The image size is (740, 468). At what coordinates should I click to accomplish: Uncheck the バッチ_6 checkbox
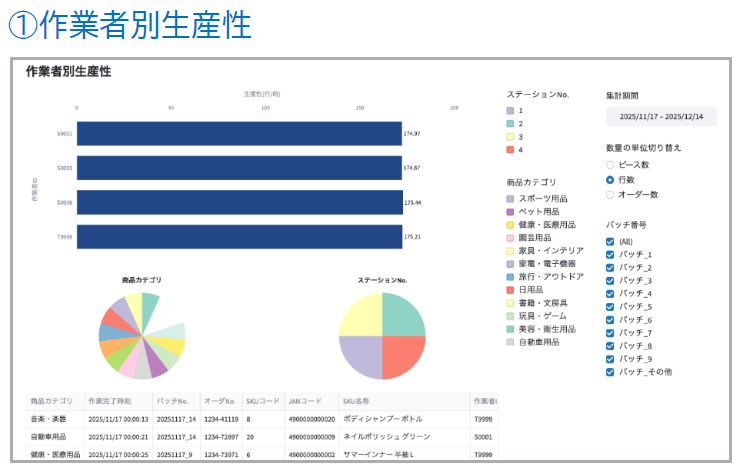[610, 320]
